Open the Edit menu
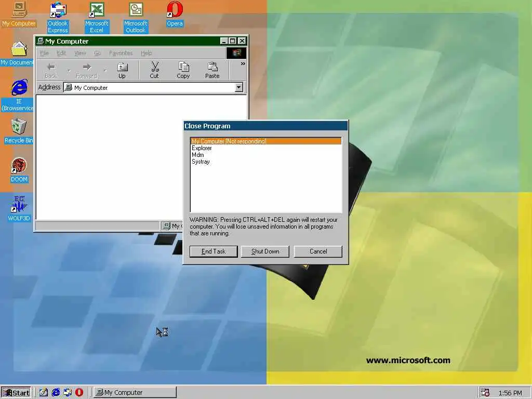The height and width of the screenshot is (399, 532). coord(61,53)
